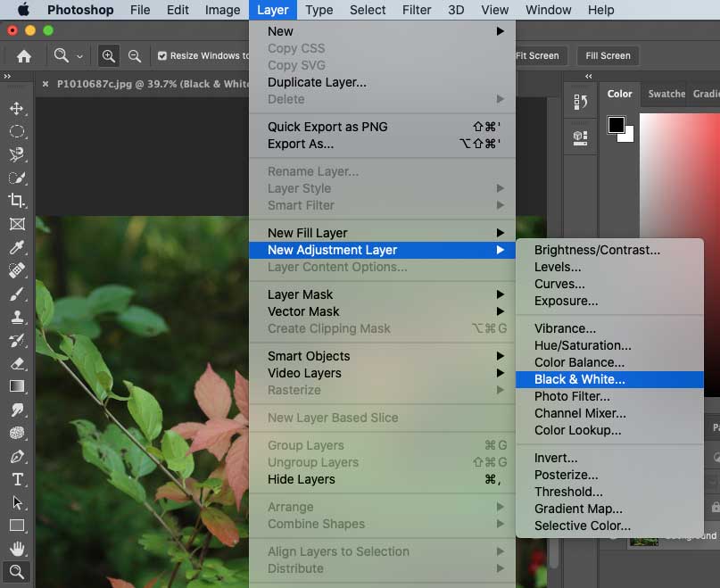This screenshot has width=720, height=588.
Task: Select the Horizontal Type tool
Action: (17, 479)
